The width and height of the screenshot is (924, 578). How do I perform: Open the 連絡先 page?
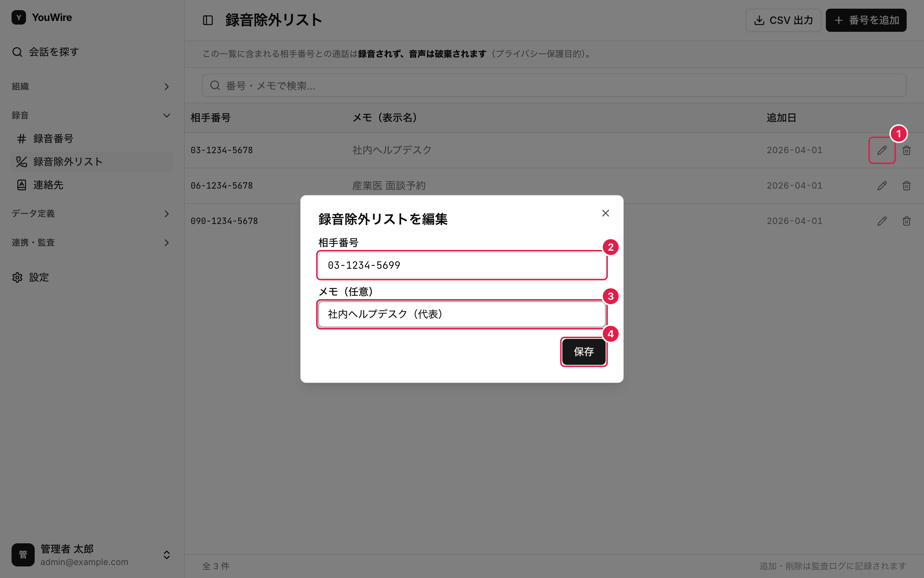click(92, 185)
